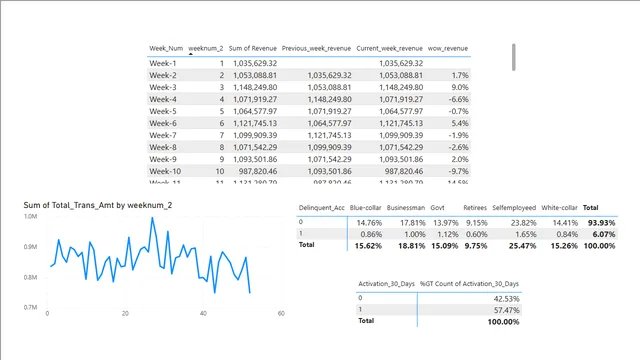Select the Week-8 row label
The width and height of the screenshot is (640, 360).
[x=163, y=147]
